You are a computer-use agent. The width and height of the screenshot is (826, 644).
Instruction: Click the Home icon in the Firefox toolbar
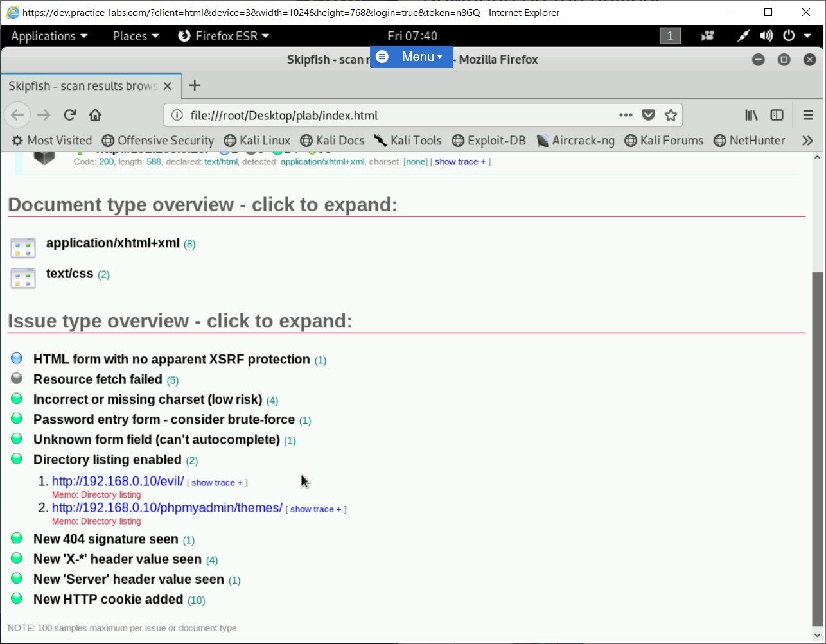tap(95, 115)
